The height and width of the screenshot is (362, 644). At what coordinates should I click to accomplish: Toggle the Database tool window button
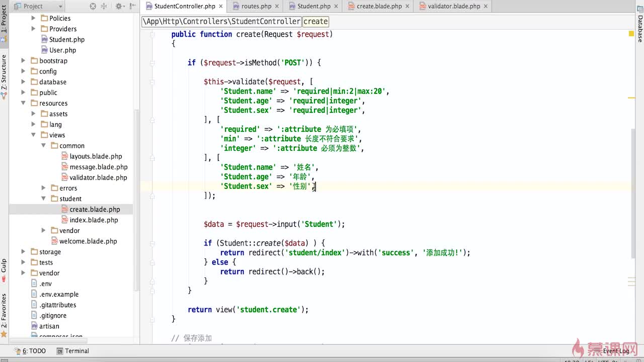point(640,25)
